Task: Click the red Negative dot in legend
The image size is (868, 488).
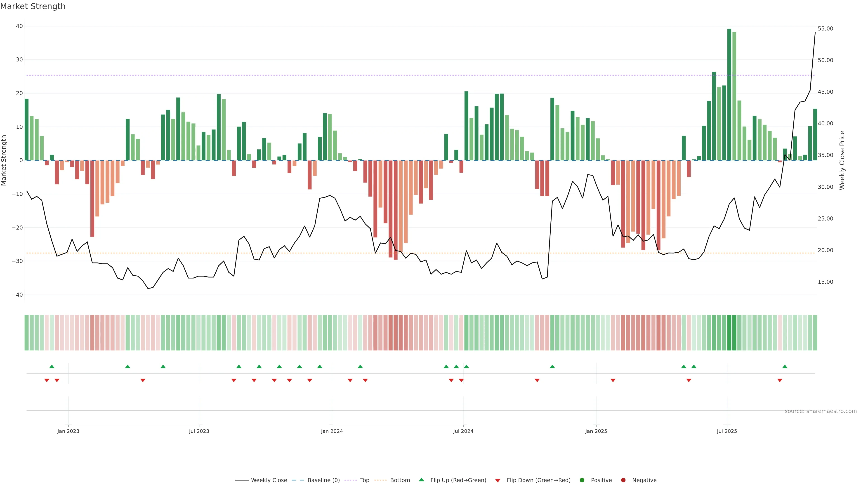Action: tap(623, 480)
